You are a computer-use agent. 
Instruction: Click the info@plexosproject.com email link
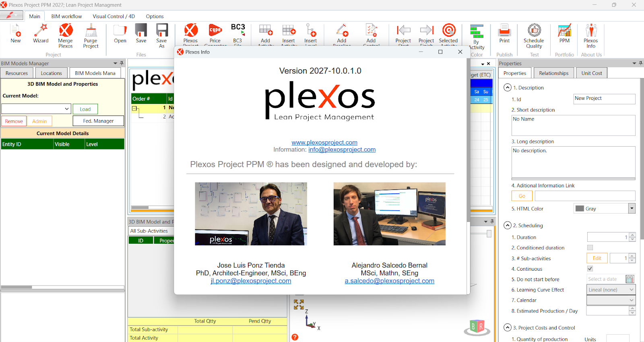pos(342,149)
